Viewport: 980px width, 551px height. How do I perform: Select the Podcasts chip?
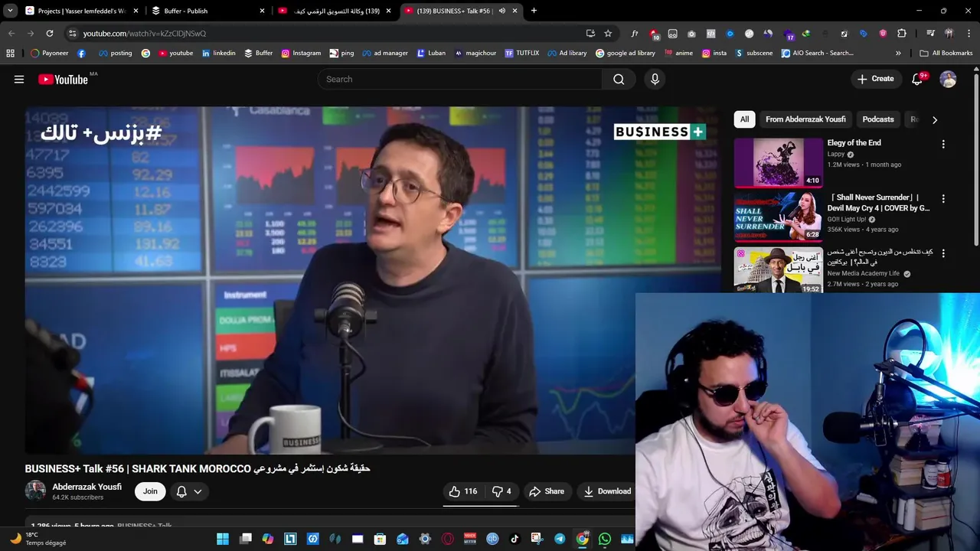click(x=878, y=119)
